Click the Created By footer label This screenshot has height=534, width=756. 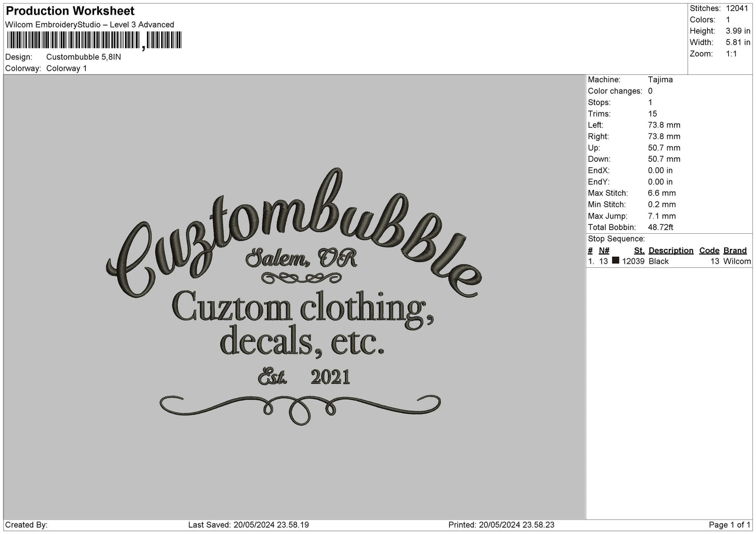(x=27, y=525)
